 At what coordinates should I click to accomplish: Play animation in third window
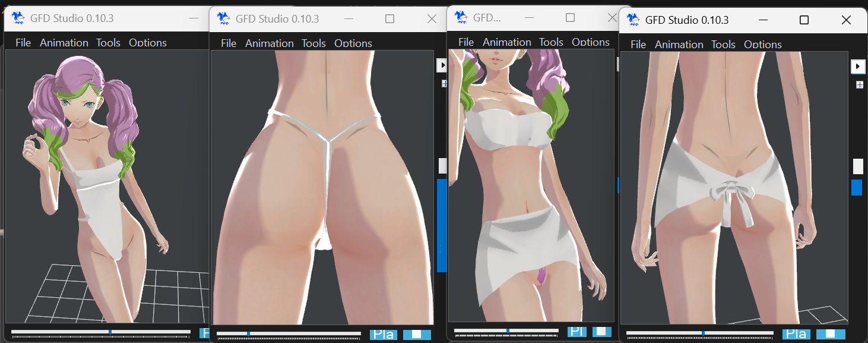pos(576,332)
